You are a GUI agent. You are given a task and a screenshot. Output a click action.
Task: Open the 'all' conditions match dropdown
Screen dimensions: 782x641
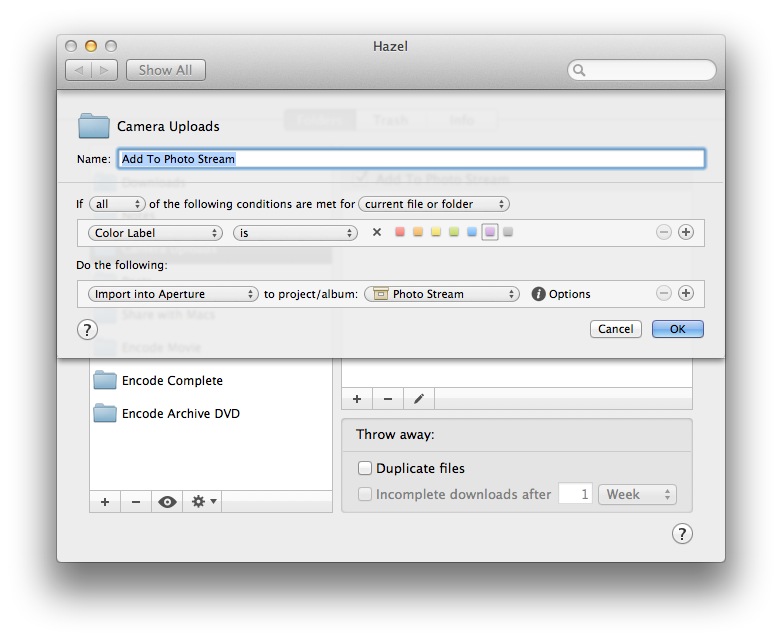click(x=117, y=204)
